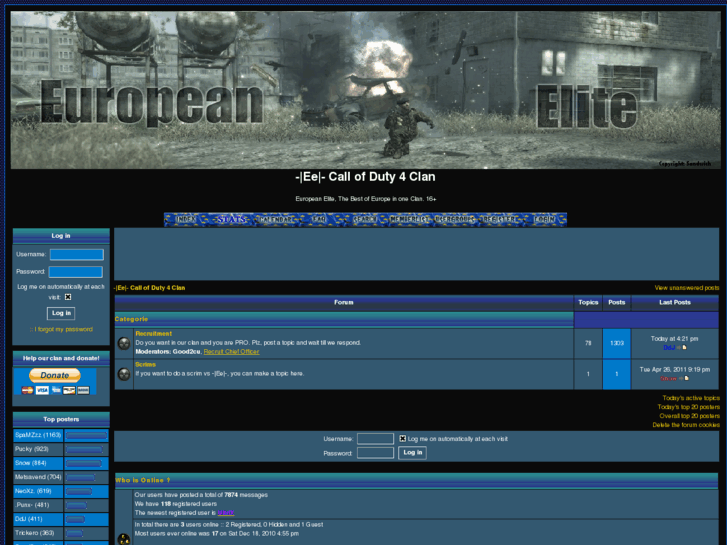Open the FAQ from navigation bar
Image resolution: width=727 pixels, height=545 pixels.
coord(319,219)
